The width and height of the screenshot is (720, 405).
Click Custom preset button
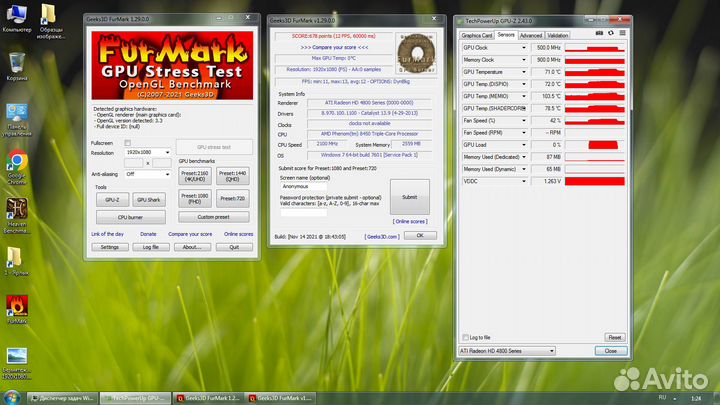point(214,217)
